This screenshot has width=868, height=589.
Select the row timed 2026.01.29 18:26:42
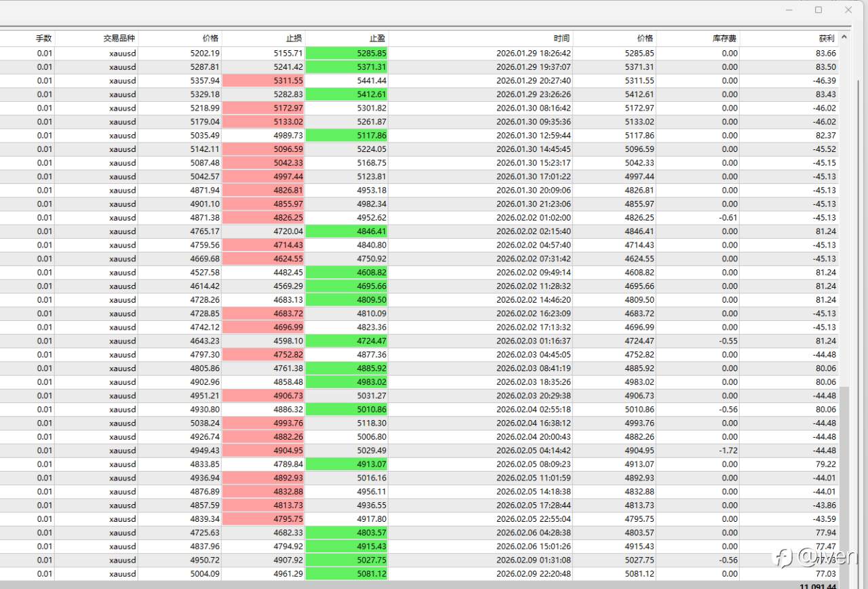click(x=419, y=53)
